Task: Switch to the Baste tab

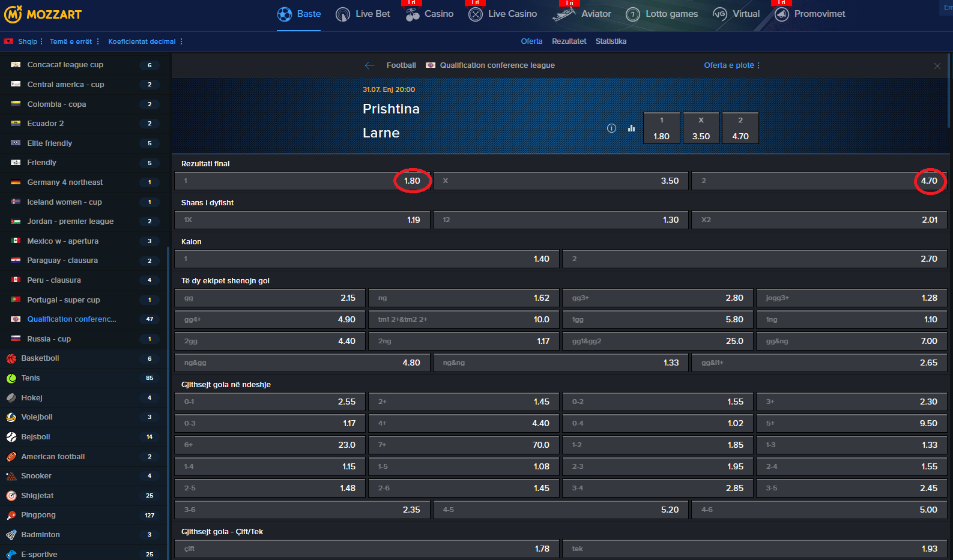Action: pos(299,14)
